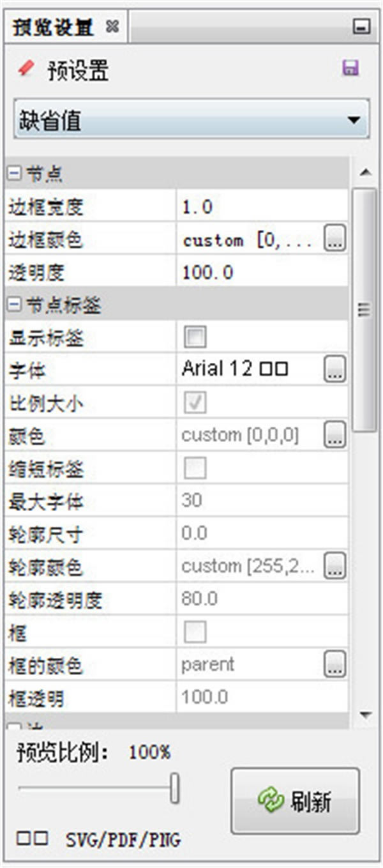Open 框的颜色 editor ellipsis button
The width and height of the screenshot is (383, 868).
click(335, 664)
